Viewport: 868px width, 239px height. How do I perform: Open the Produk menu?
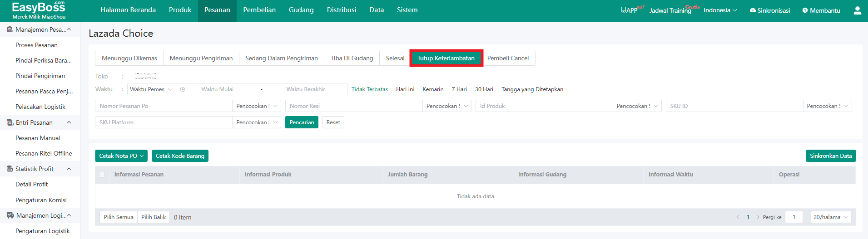[x=180, y=10]
